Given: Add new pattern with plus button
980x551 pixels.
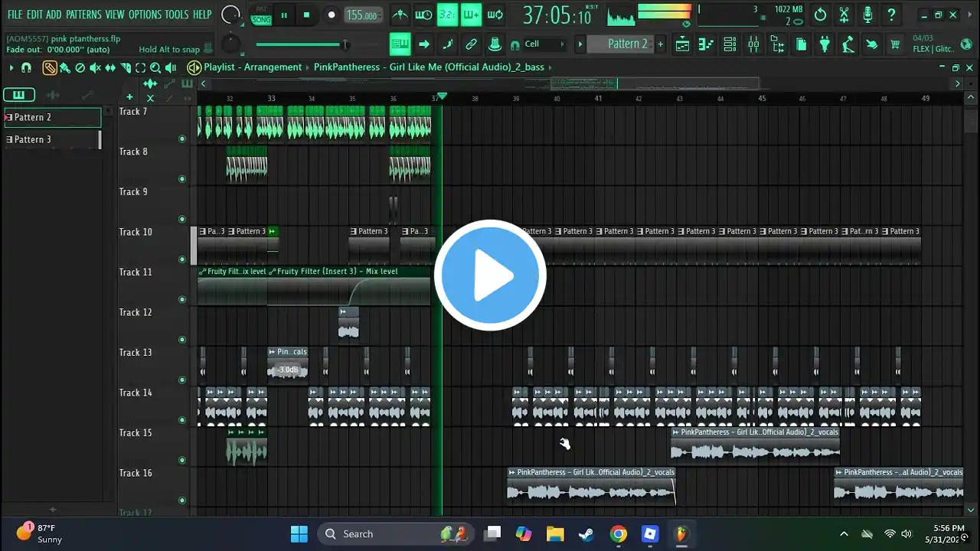Looking at the screenshot, I should pos(661,44).
